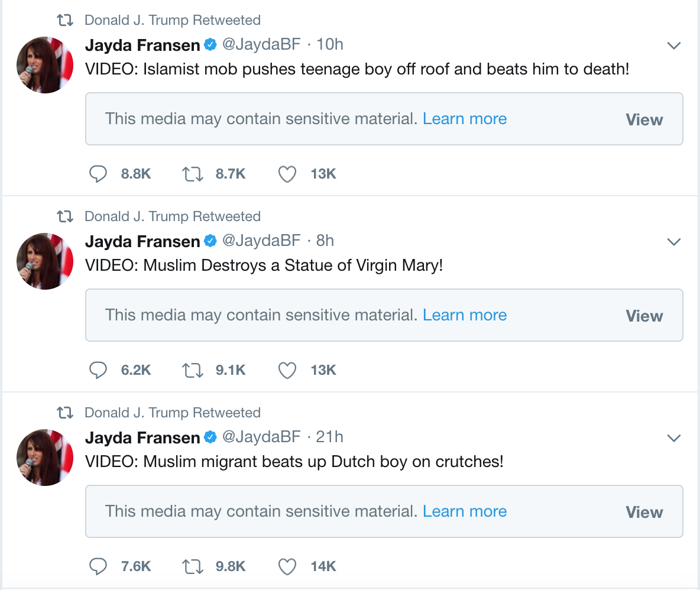Reply to the teenage boy roof tweet
Viewport: 700px width, 590px height.
(x=98, y=174)
